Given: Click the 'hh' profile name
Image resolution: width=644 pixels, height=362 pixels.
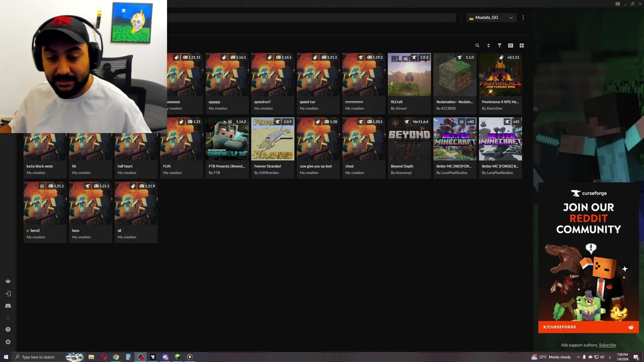Looking at the screenshot, I should point(74,166).
